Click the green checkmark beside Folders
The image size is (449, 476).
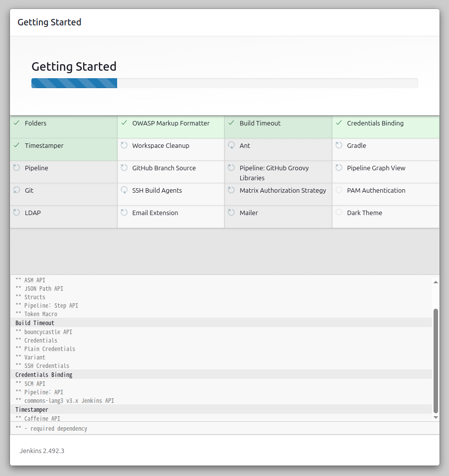[x=16, y=123]
